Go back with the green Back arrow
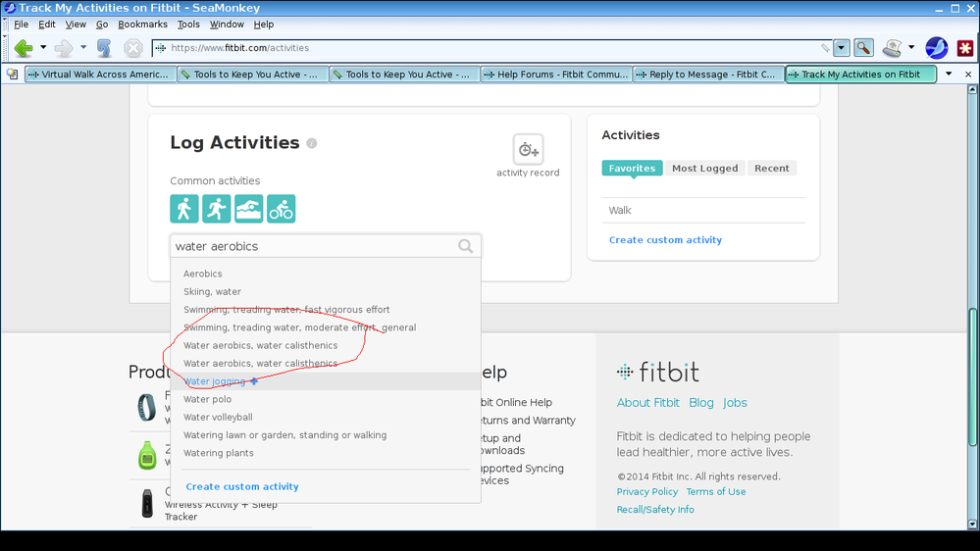Screen dimensions: 980x551 coord(24,48)
